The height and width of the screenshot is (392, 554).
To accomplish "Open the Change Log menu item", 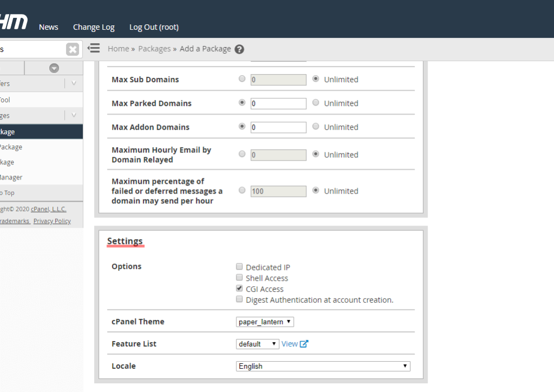I will click(94, 27).
